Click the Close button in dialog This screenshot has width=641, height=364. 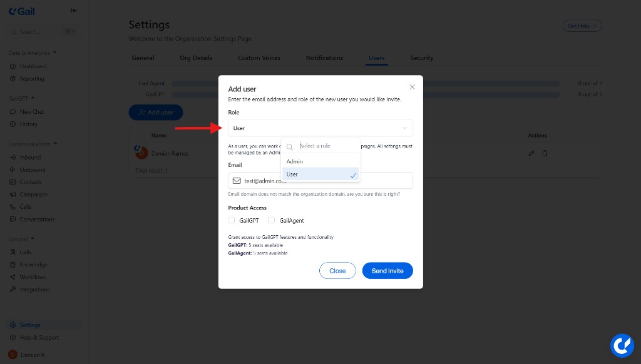[337, 271]
